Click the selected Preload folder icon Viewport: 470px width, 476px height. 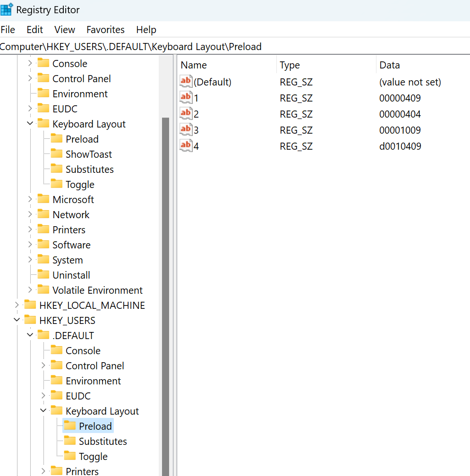(x=70, y=425)
